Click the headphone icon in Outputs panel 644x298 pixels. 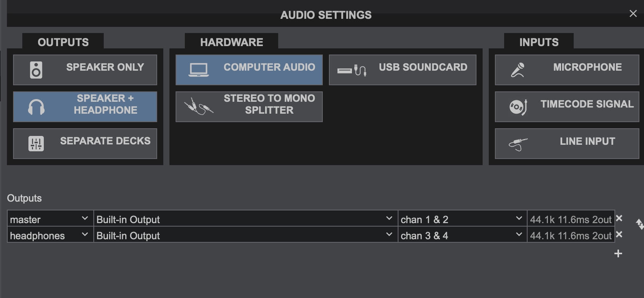tap(36, 106)
